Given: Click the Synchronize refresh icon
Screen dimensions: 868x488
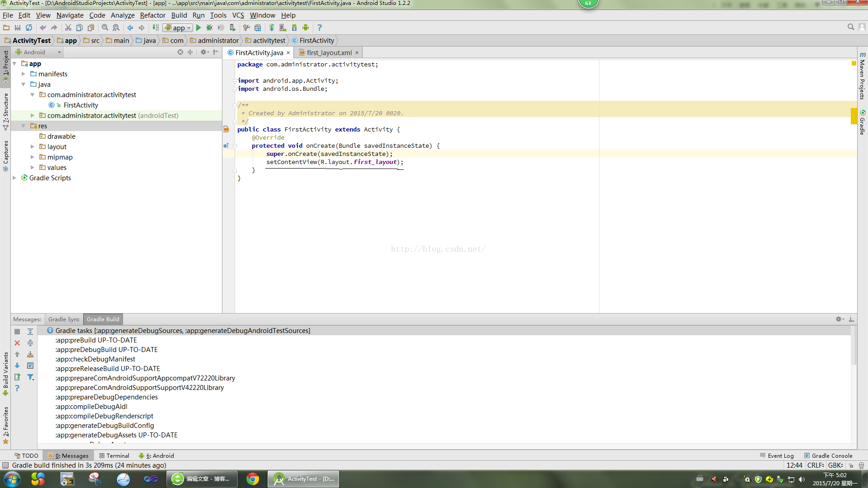Looking at the screenshot, I should pyautogui.click(x=29, y=28).
